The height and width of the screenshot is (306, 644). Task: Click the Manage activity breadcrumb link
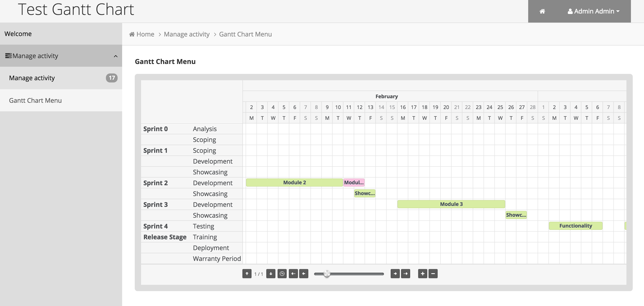click(x=187, y=34)
